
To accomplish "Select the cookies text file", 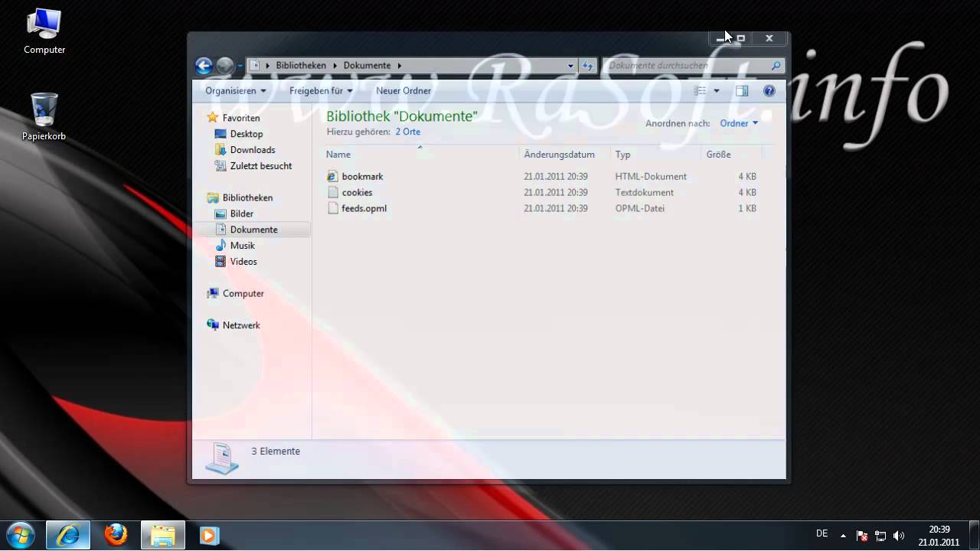I will click(357, 193).
